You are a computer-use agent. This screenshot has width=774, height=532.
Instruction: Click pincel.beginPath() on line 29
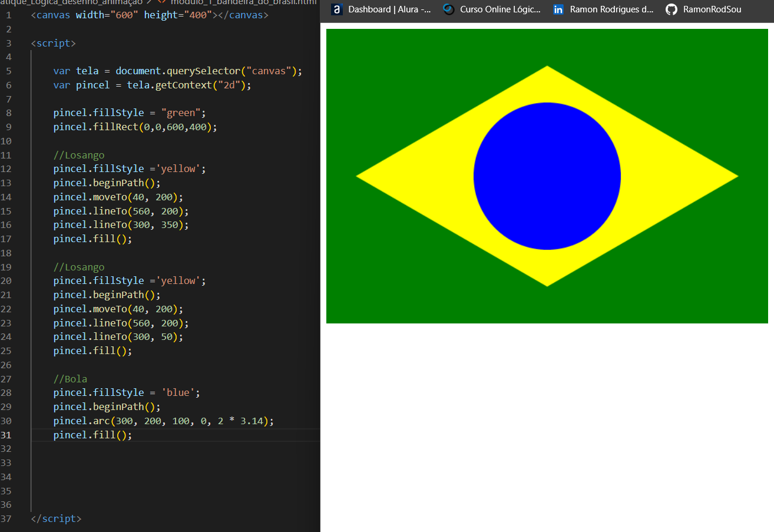click(107, 407)
